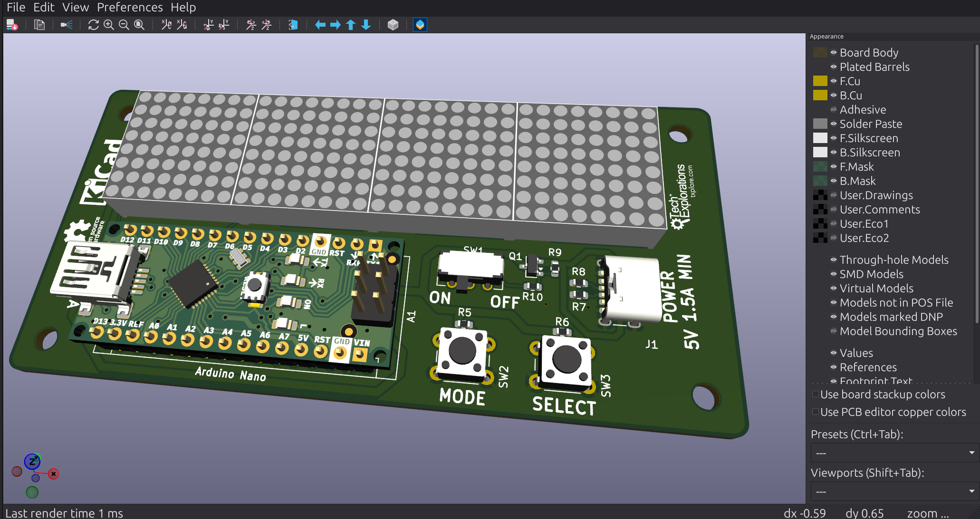Rotate X counterclockwise
This screenshot has height=519, width=980.
(182, 25)
